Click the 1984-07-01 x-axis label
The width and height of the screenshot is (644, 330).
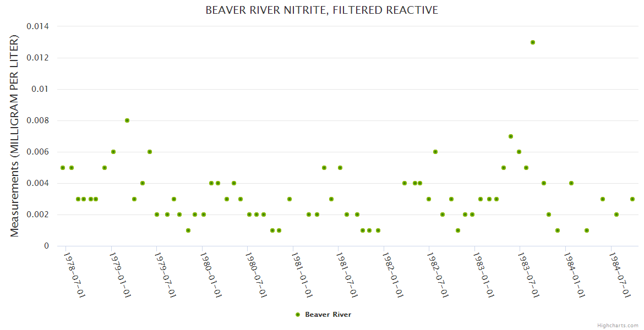619,275
